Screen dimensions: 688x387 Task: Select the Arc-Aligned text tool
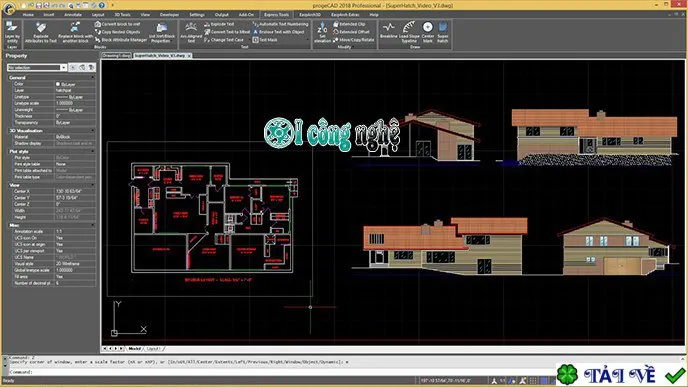click(191, 32)
